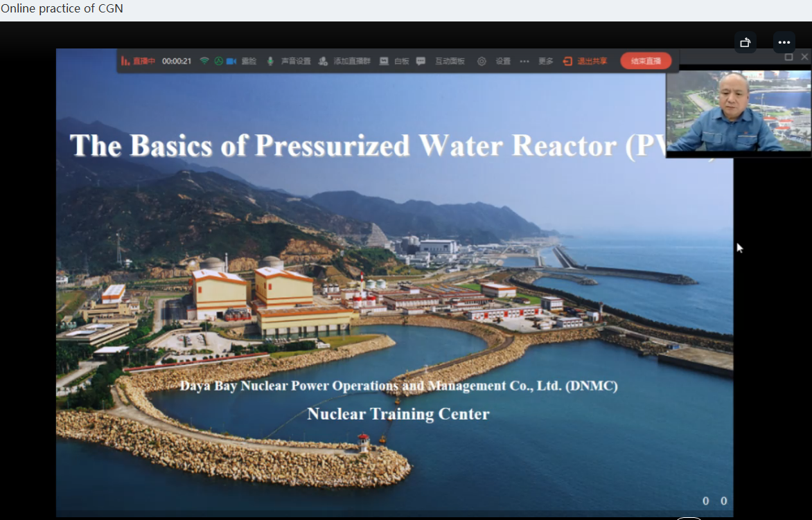Open the top-right ellipsis options button
This screenshot has width=812, height=520.
click(784, 42)
